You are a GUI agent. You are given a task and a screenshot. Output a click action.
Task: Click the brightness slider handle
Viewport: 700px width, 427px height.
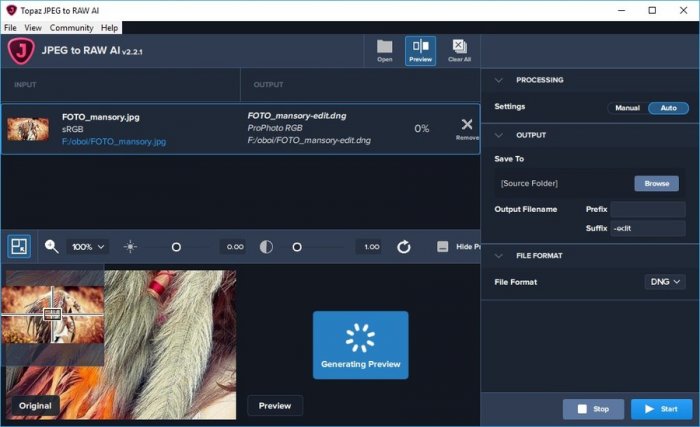(176, 246)
